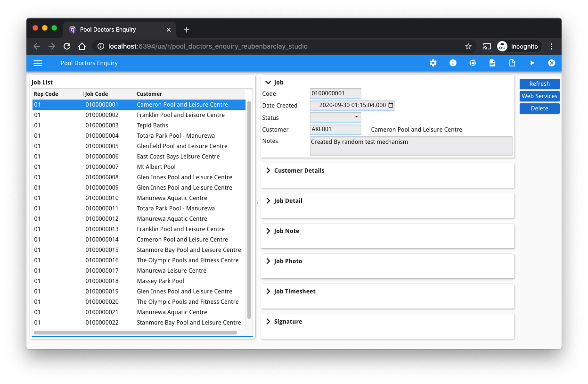Screen dimensions: 588x384
Task: Open a new browser tab with plus
Action: click(x=187, y=30)
